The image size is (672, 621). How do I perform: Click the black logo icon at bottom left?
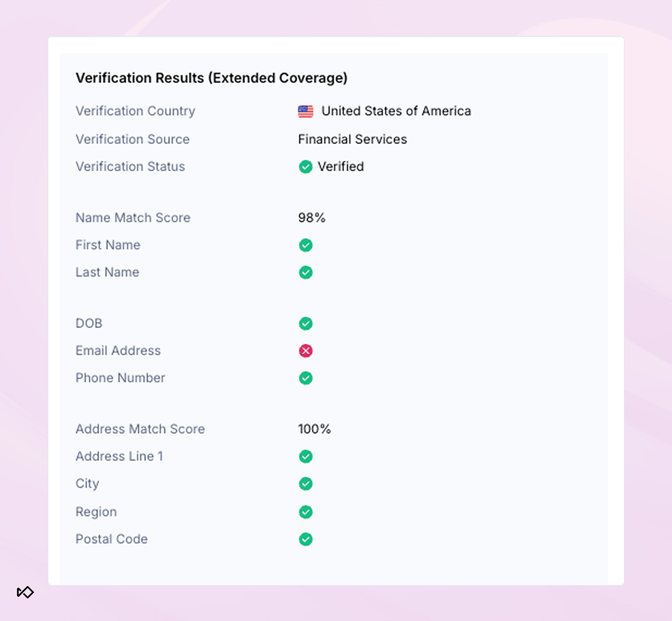[25, 592]
